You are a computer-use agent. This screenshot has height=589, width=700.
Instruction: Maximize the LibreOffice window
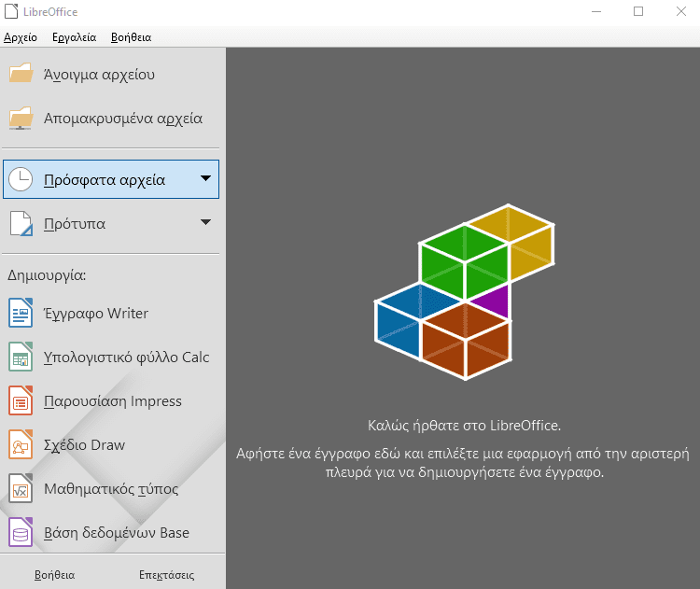click(x=638, y=11)
